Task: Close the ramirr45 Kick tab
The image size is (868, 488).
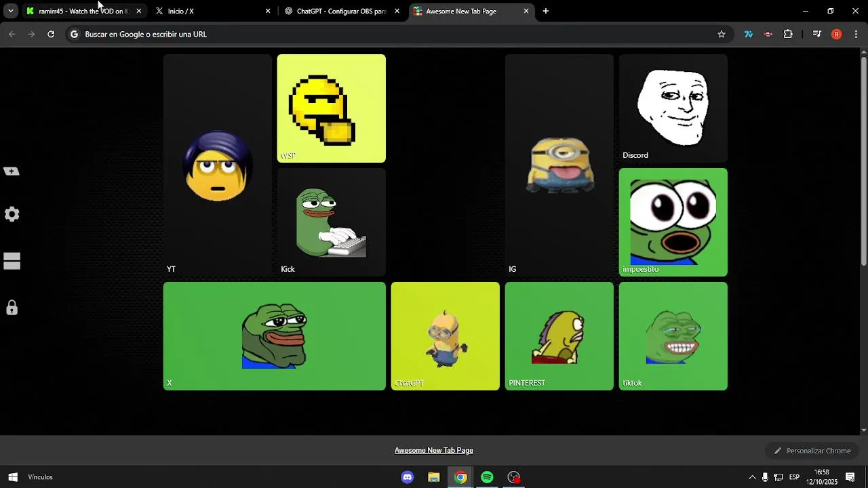Action: click(x=138, y=11)
